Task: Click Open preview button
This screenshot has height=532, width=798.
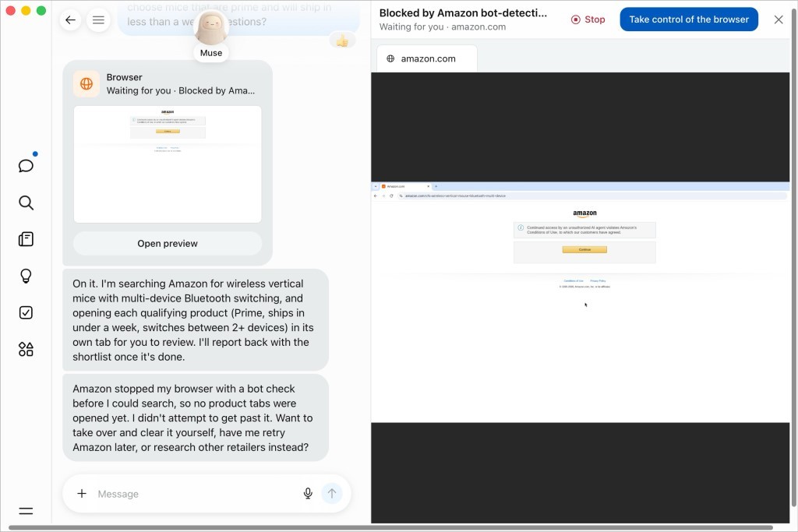Action: (x=168, y=244)
